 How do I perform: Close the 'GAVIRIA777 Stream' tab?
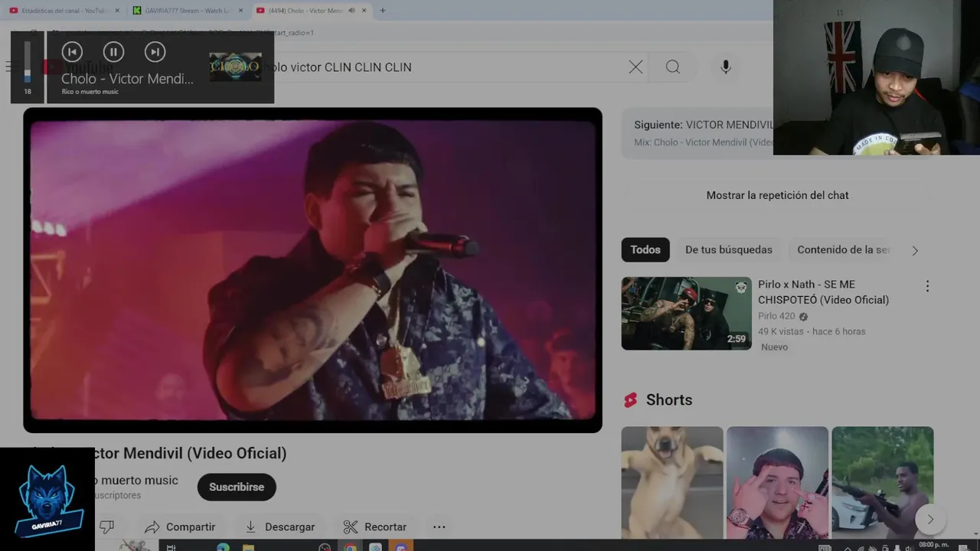[240, 11]
